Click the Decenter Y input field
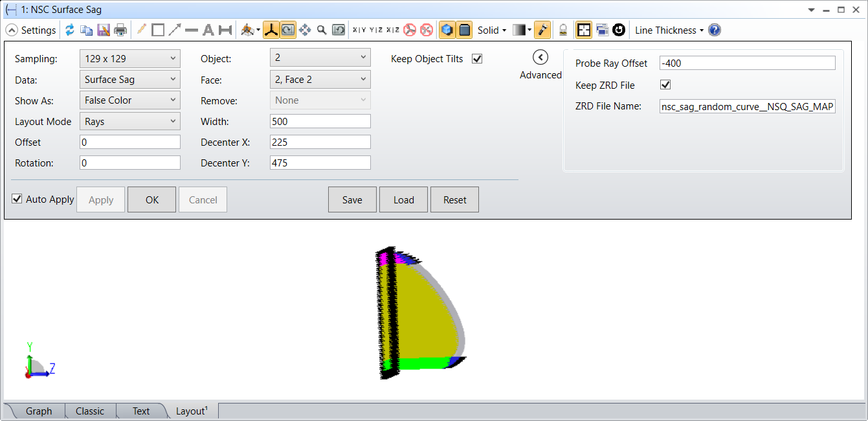Viewport: 868px width, 421px height. click(x=320, y=163)
